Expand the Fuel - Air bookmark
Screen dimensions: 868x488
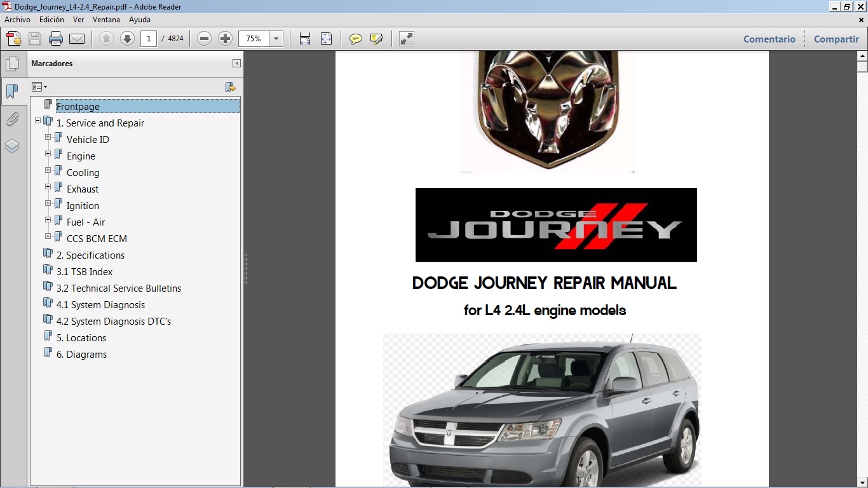48,219
